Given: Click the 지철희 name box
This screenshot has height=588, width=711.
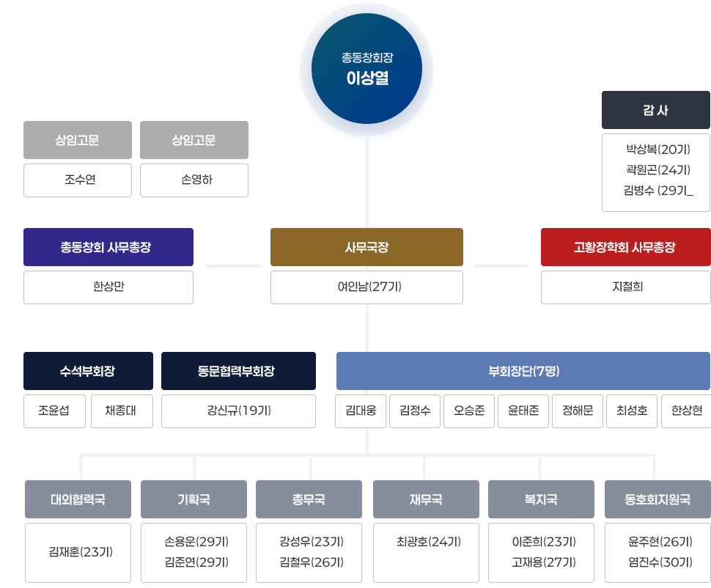Looking at the screenshot, I should [x=625, y=287].
